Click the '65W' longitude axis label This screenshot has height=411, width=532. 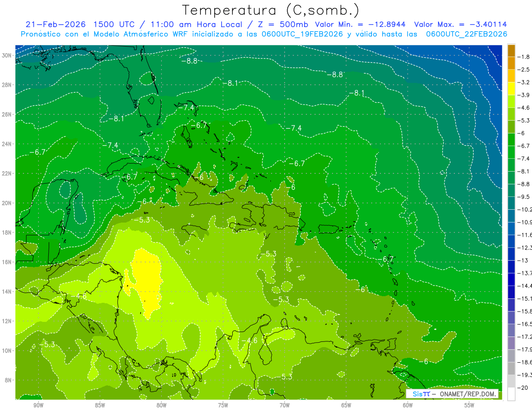[x=346, y=405]
